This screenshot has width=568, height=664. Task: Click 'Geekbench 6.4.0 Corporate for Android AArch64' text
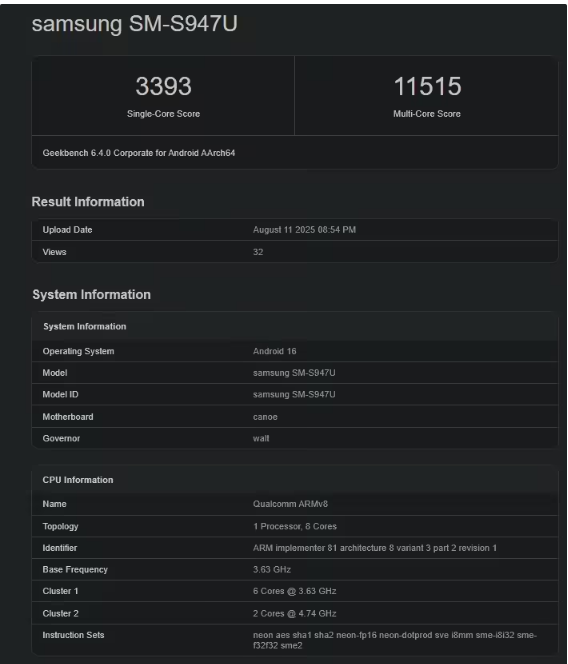tap(139, 153)
